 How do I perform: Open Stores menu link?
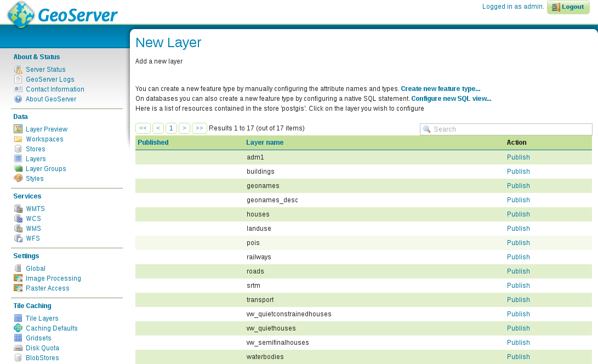tap(36, 149)
